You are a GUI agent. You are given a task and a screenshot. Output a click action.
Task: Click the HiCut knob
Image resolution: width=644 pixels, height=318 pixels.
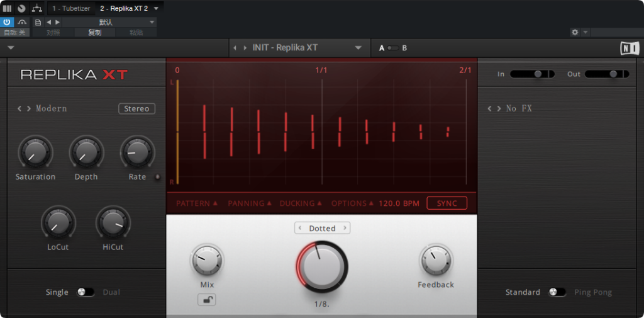(x=113, y=223)
